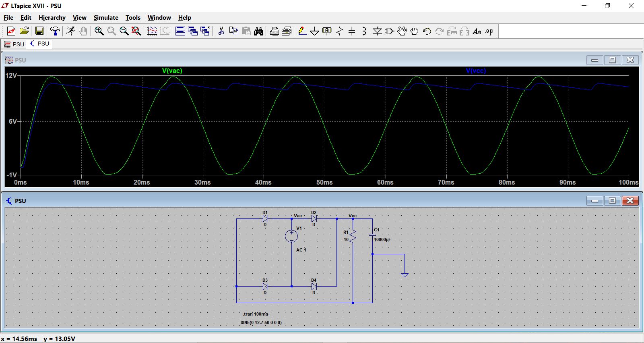Maximize the PSU schematic pane

click(613, 200)
